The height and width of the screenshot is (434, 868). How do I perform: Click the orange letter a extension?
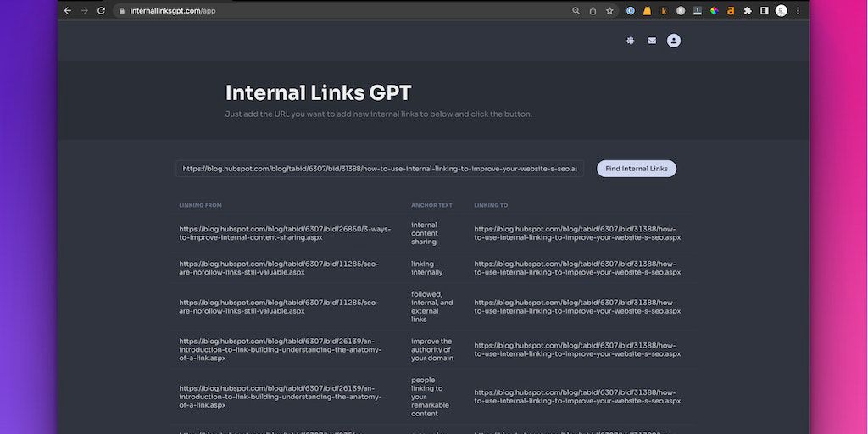pos(731,10)
